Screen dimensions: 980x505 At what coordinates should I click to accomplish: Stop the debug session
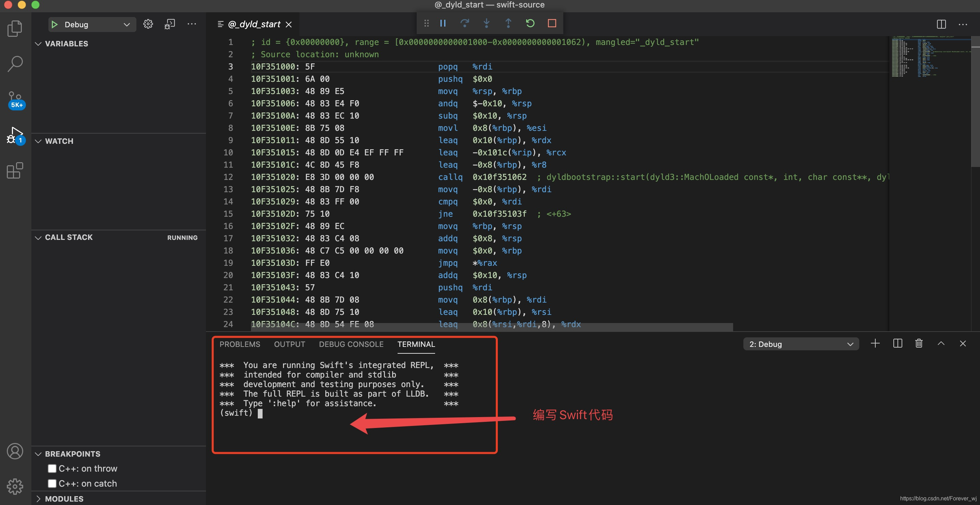click(x=552, y=23)
